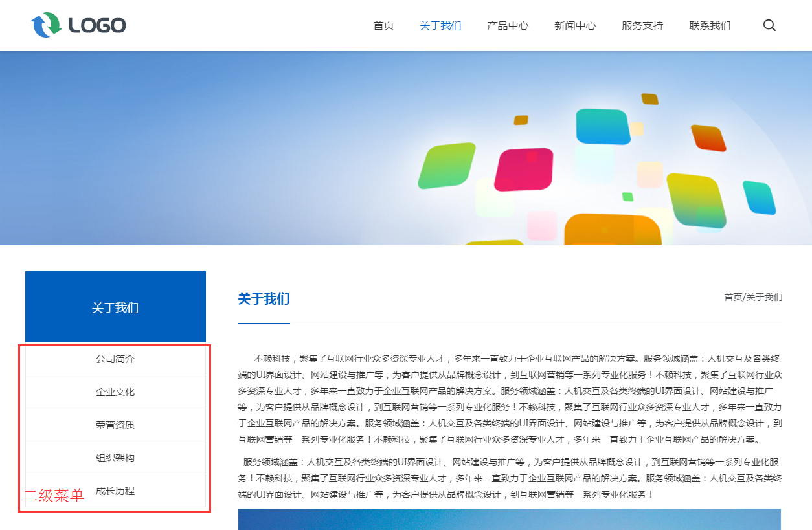Click the blue 关于我们 page title
This screenshot has height=530, width=812.
pos(264,298)
